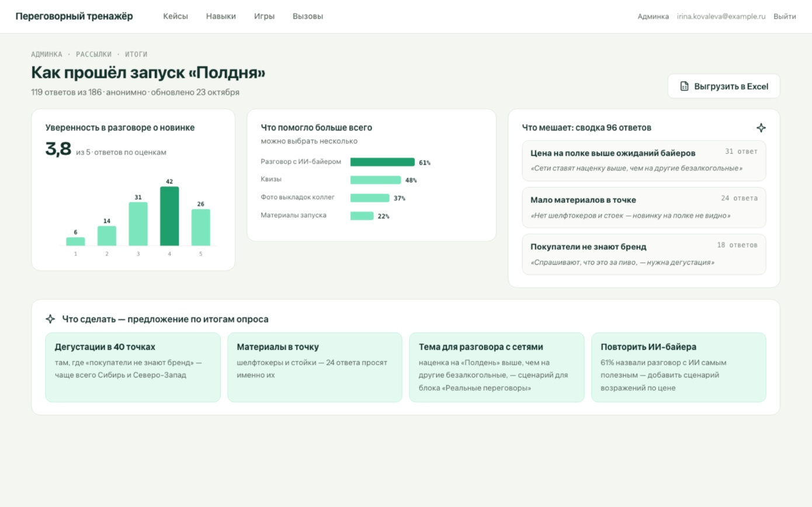The height and width of the screenshot is (507, 812).
Task: Open the «Покупатели не знают бренд» card
Action: pyautogui.click(x=644, y=254)
